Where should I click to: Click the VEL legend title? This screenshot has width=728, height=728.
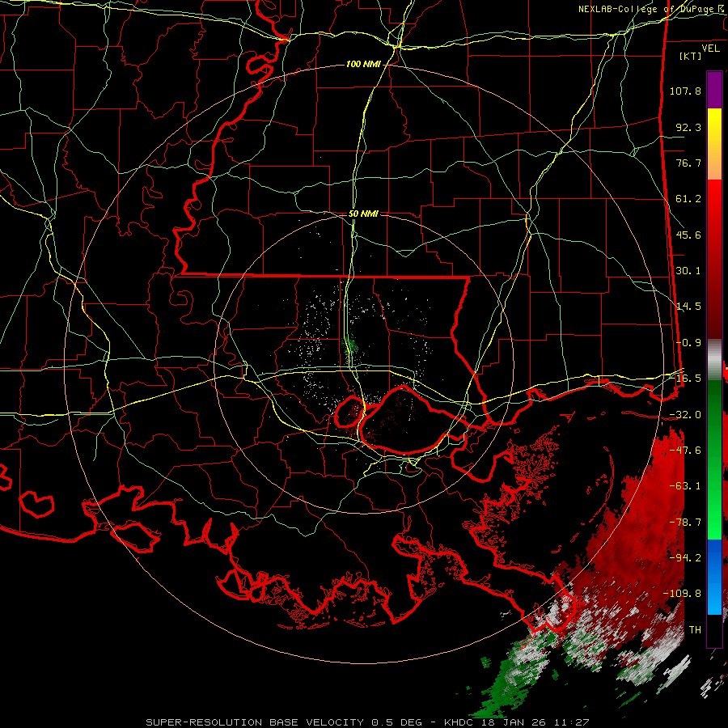click(x=710, y=49)
